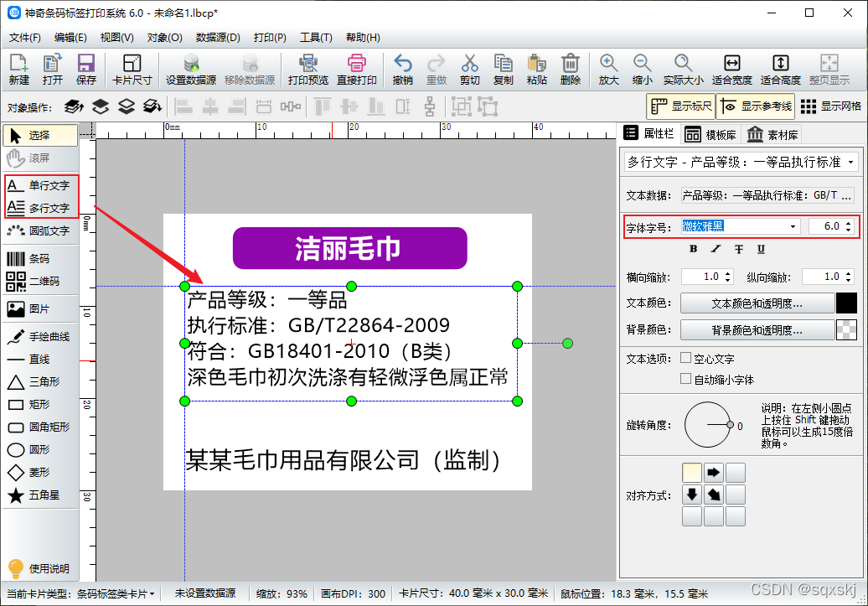Open 使用说明 help lightbulb
Screen dimensions: 868x606
[40, 568]
